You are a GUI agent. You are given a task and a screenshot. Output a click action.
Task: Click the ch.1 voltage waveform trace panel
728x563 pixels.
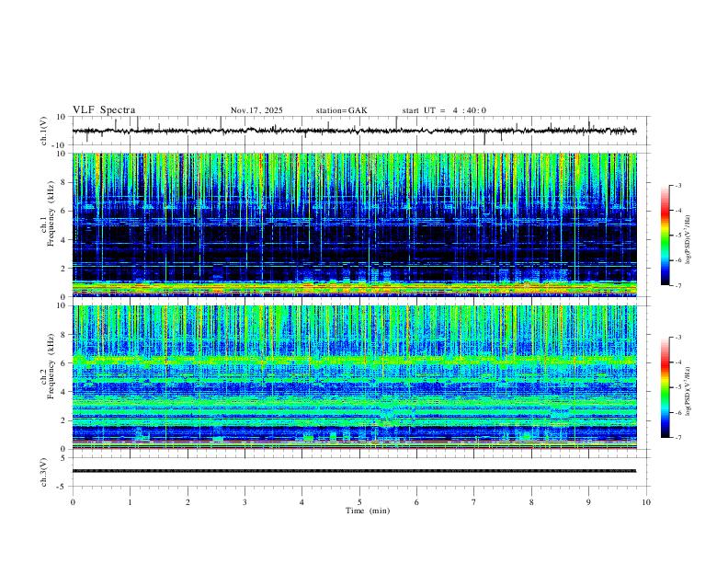pyautogui.click(x=360, y=131)
